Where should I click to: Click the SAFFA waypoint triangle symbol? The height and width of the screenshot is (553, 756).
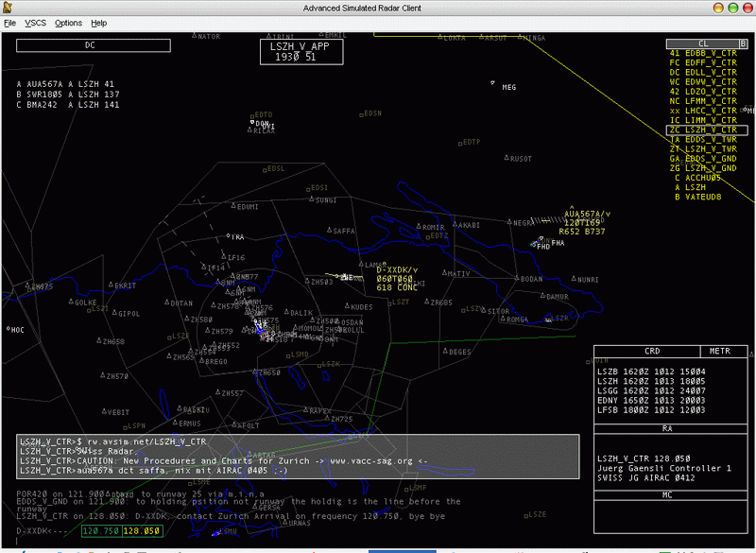point(330,230)
